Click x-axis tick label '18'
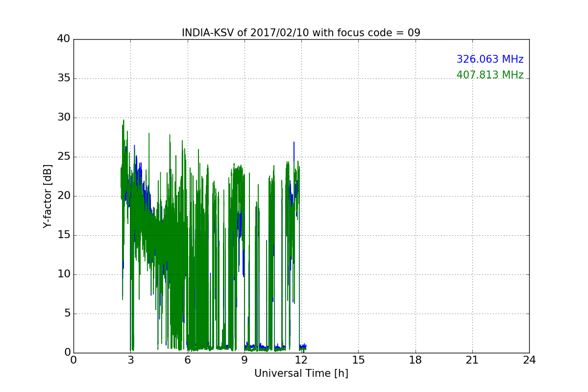Screen dimensions: 588x392 coord(416,360)
